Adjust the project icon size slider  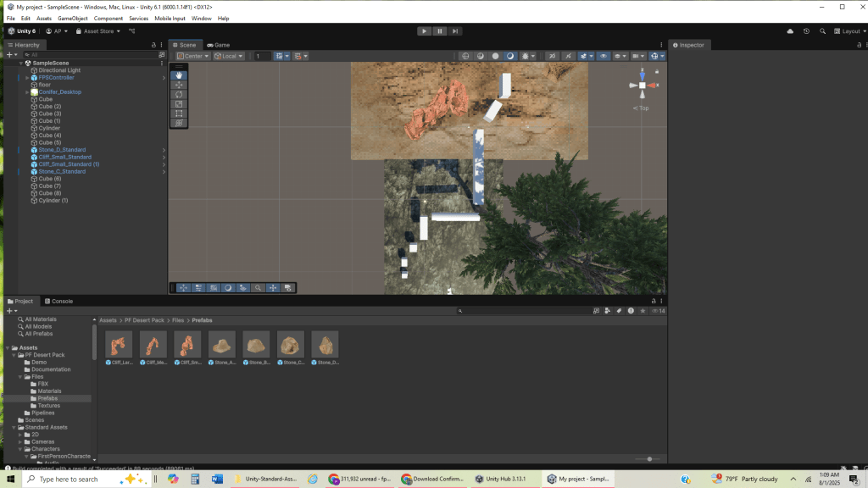click(648, 459)
